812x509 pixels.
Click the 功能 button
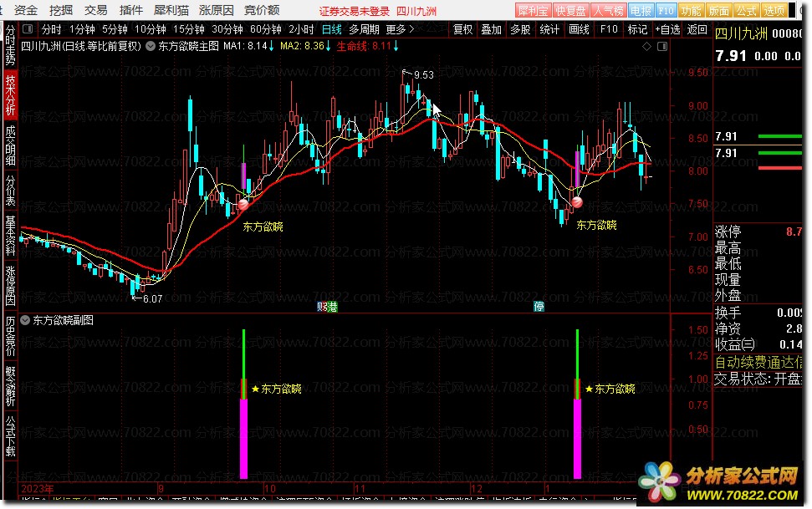pyautogui.click(x=691, y=10)
